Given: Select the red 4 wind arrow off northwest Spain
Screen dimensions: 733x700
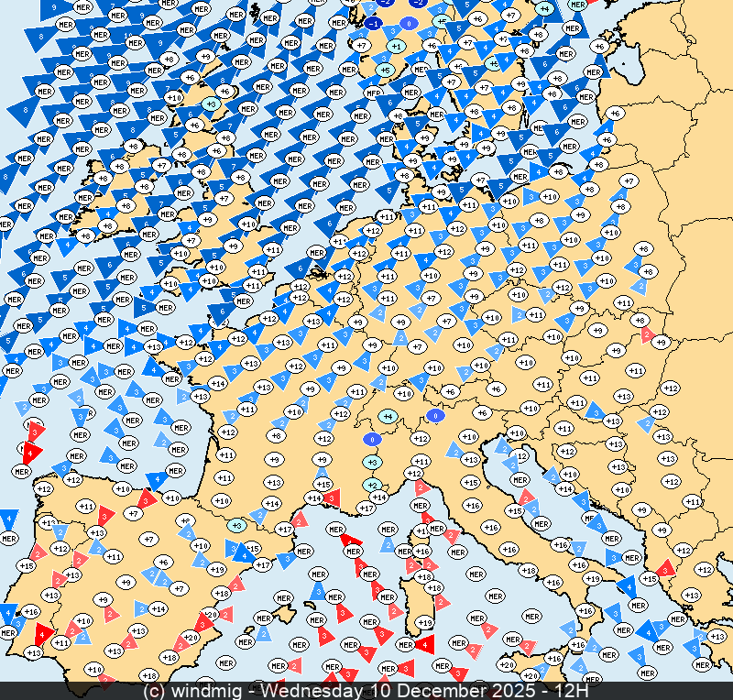Looking at the screenshot, I should click(x=33, y=451).
